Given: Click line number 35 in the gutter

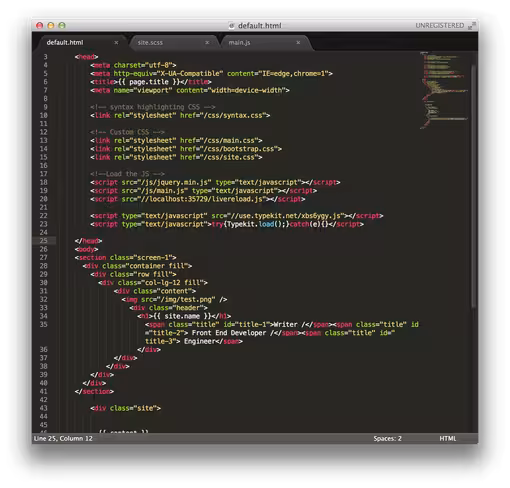Looking at the screenshot, I should pyautogui.click(x=44, y=324).
